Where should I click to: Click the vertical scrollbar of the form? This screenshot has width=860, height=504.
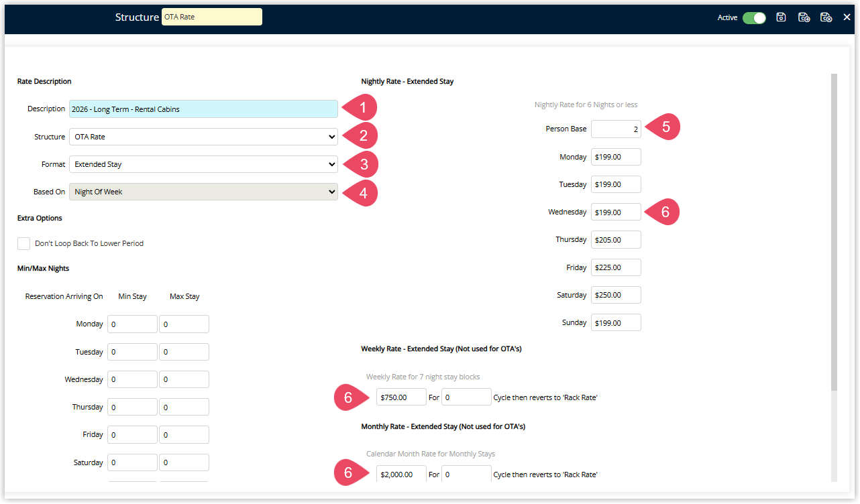834,233
